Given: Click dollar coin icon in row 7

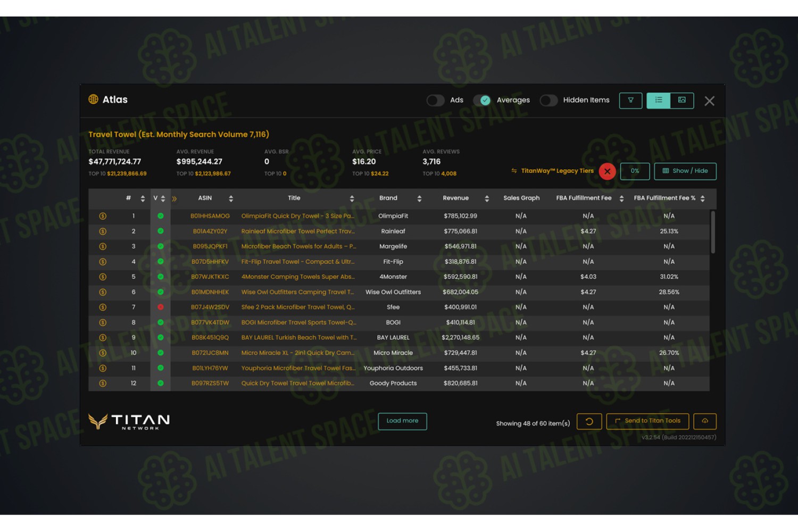Looking at the screenshot, I should [x=103, y=307].
